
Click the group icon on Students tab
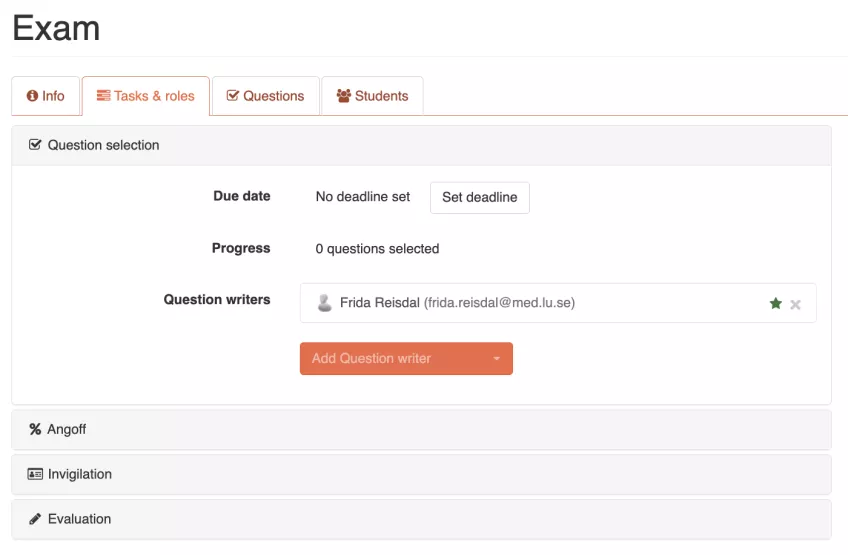tap(343, 96)
